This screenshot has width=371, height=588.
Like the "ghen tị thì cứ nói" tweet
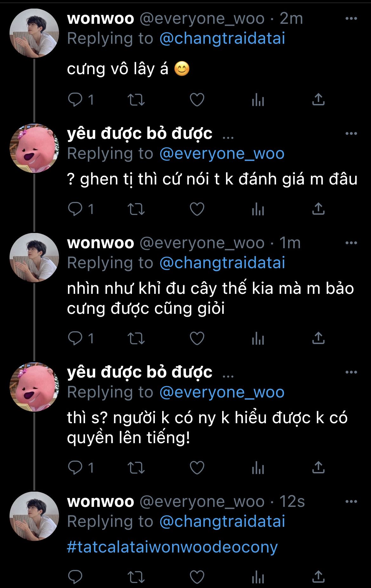pos(197,209)
